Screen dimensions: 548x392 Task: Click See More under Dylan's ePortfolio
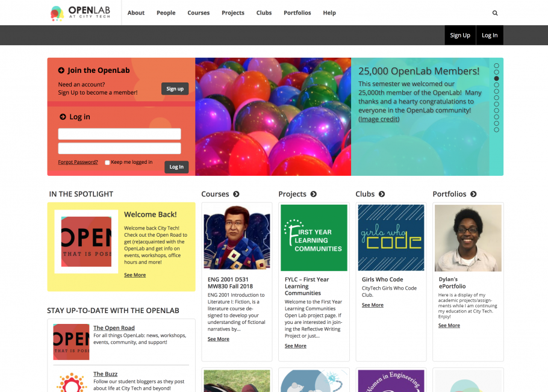449,325
